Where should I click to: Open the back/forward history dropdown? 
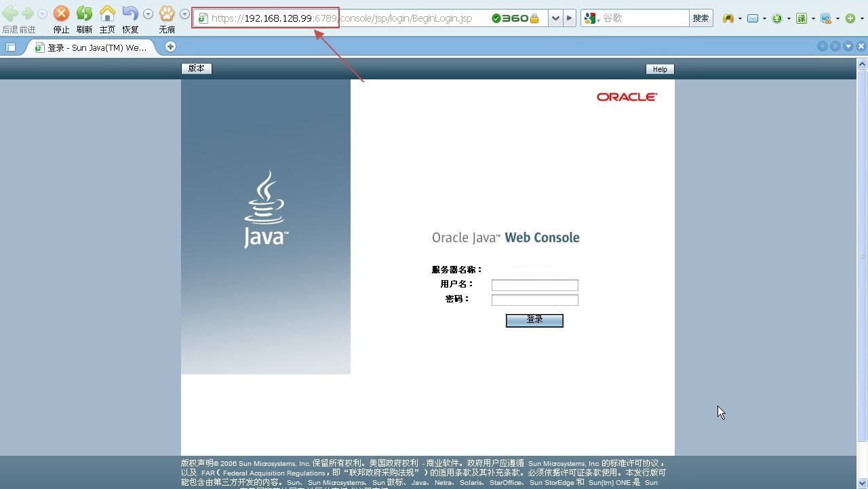pyautogui.click(x=42, y=14)
